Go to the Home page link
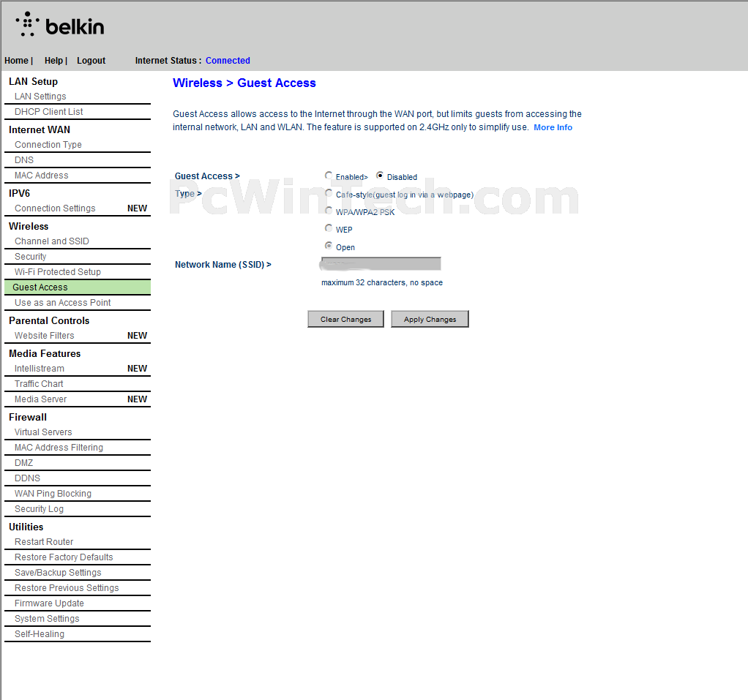 [17, 61]
